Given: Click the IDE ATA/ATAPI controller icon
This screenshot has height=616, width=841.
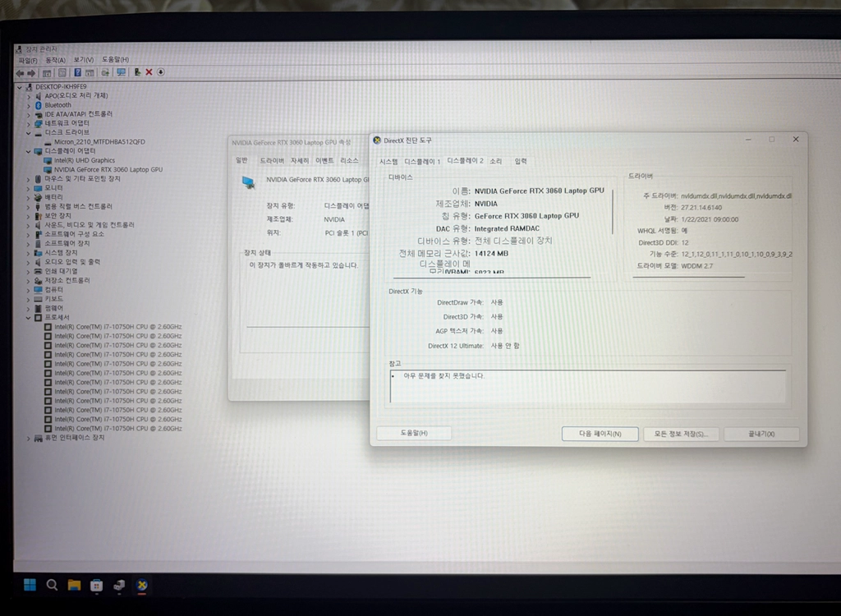Looking at the screenshot, I should coord(38,114).
